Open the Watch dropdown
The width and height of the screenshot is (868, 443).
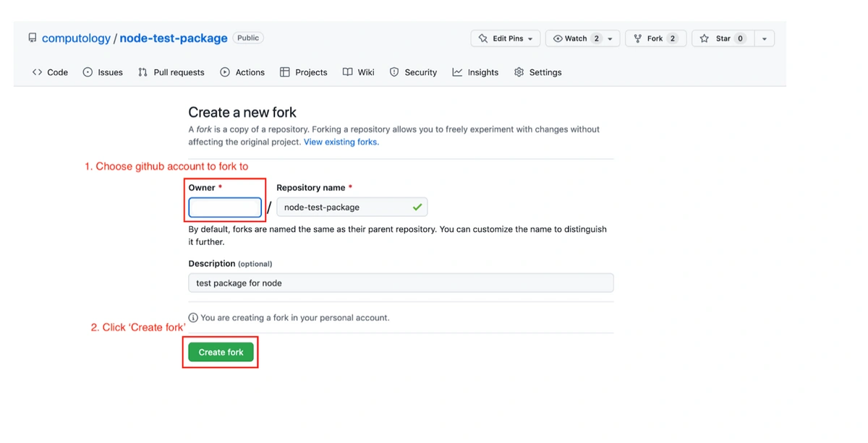582,38
